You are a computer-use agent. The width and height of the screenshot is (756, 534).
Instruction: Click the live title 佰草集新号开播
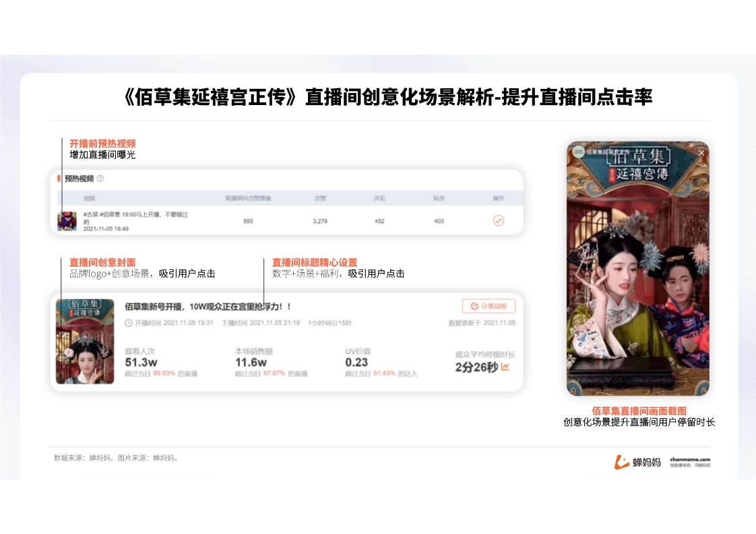pyautogui.click(x=208, y=306)
